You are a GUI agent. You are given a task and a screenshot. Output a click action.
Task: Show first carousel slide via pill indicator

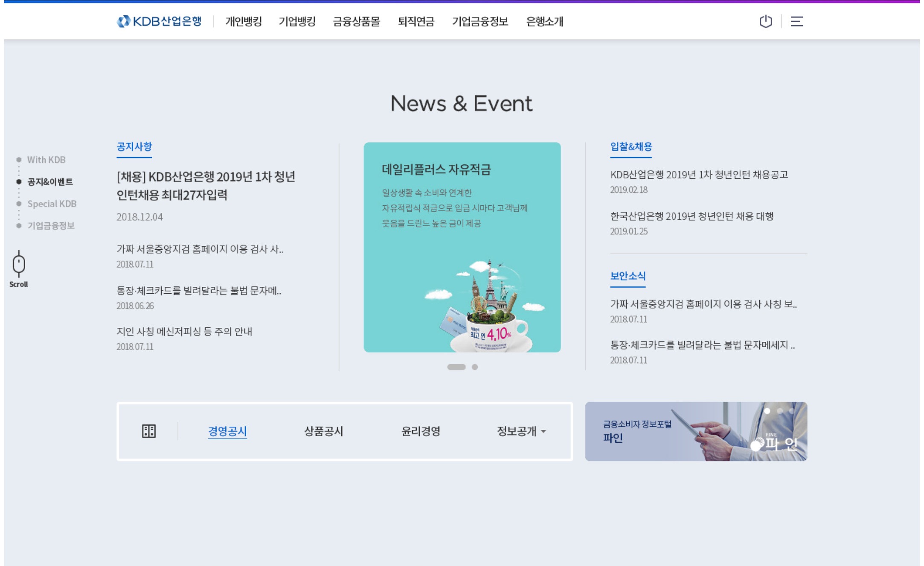[x=456, y=367]
